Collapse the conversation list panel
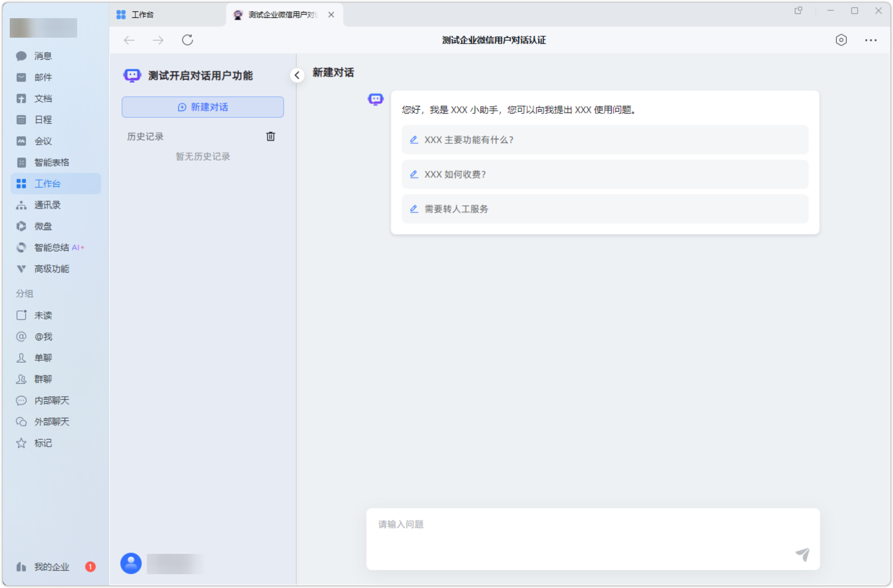Viewport: 893px width, 588px height. (x=297, y=75)
